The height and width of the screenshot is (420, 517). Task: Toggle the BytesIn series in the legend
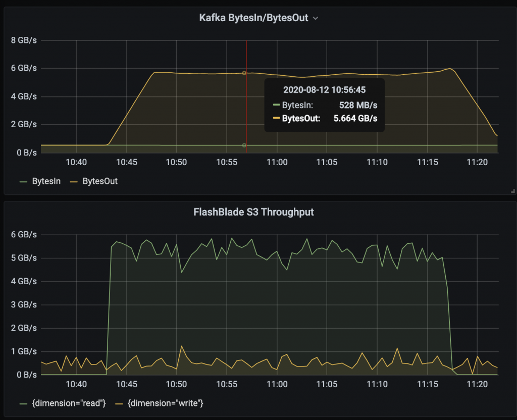pyautogui.click(x=46, y=181)
